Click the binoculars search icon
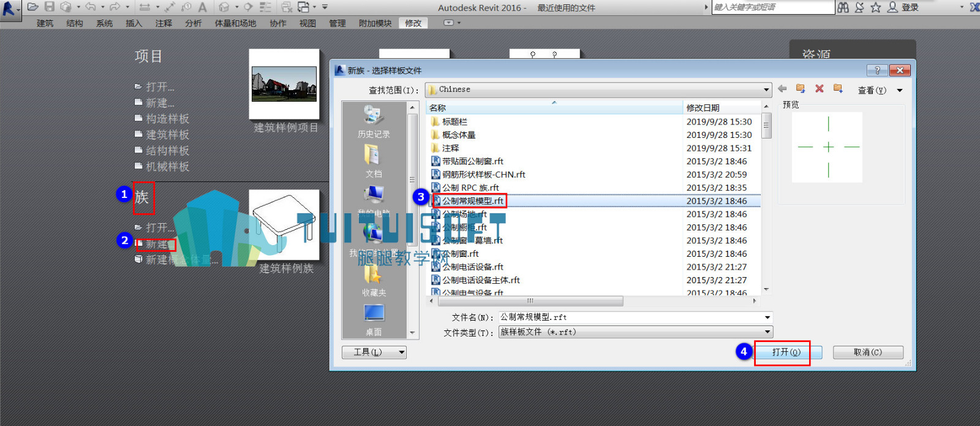 point(843,7)
